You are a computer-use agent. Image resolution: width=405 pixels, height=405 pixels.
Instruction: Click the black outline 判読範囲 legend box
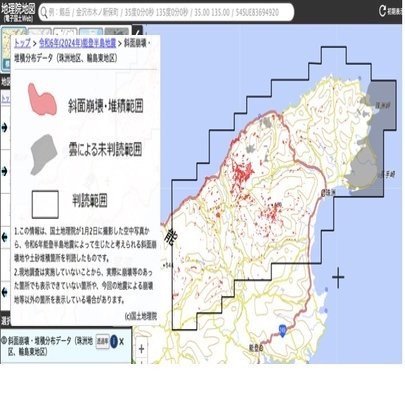pyautogui.click(x=45, y=204)
